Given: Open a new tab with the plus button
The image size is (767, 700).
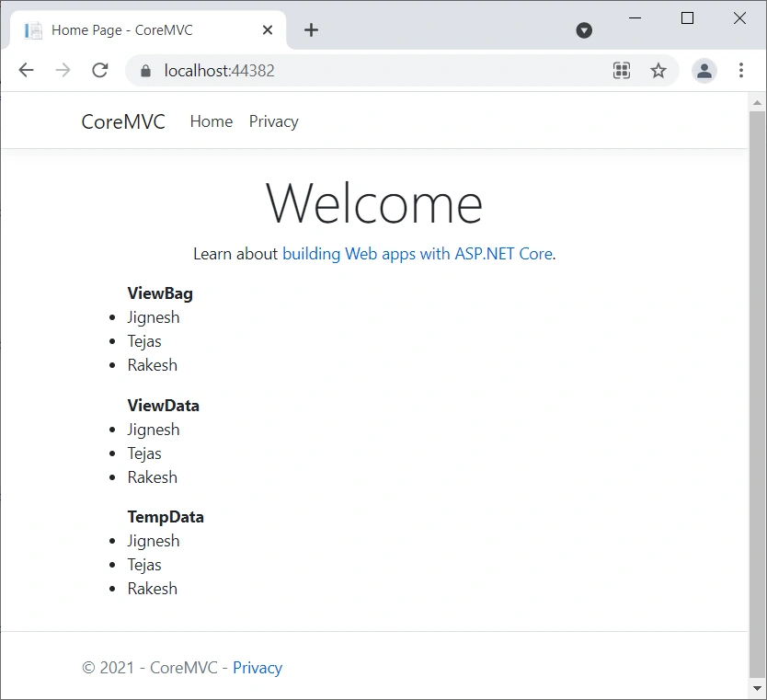Looking at the screenshot, I should click(311, 30).
